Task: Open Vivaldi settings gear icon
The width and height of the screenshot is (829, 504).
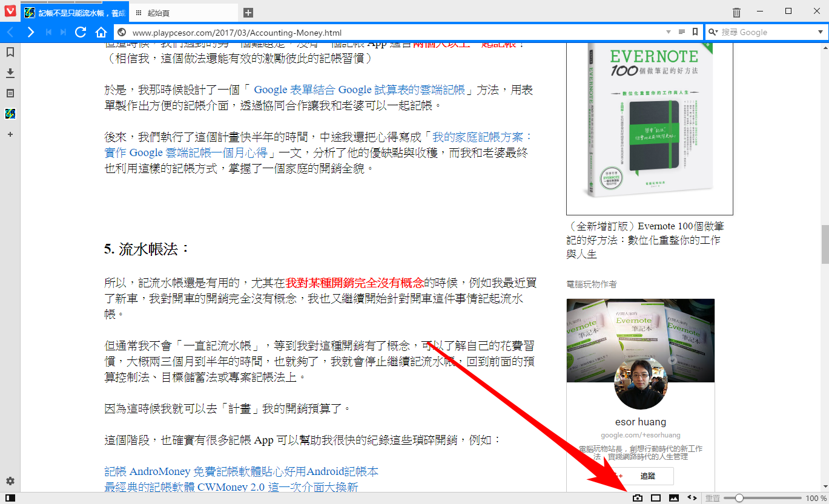Action: (10, 482)
